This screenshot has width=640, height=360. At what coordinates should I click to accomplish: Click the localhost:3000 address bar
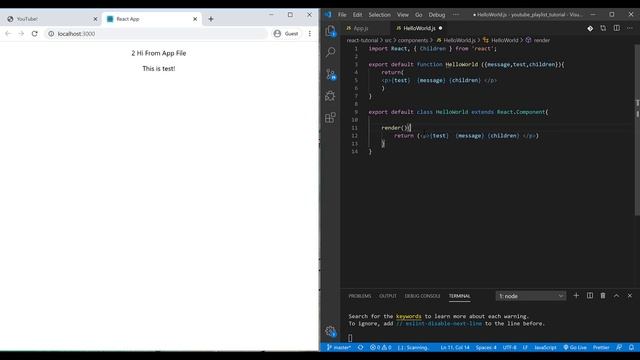coord(156,33)
